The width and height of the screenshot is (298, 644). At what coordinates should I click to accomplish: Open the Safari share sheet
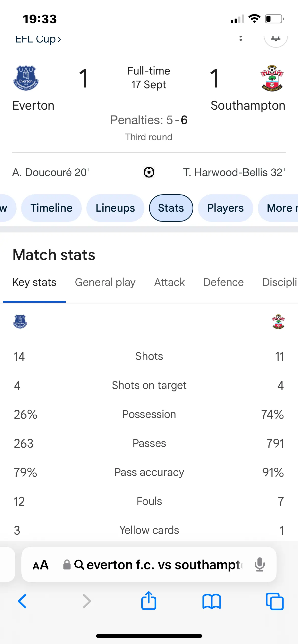coord(149,601)
